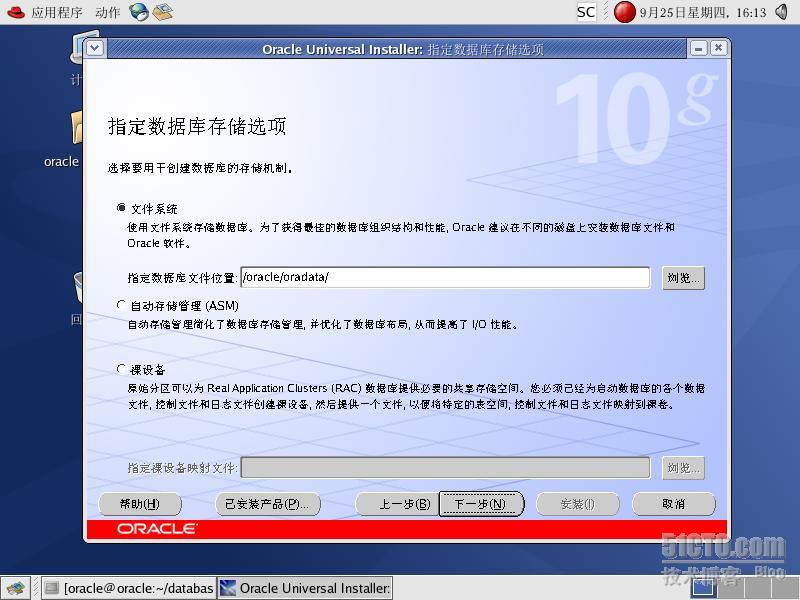Open the 应用程序 menu in top panel

point(56,12)
